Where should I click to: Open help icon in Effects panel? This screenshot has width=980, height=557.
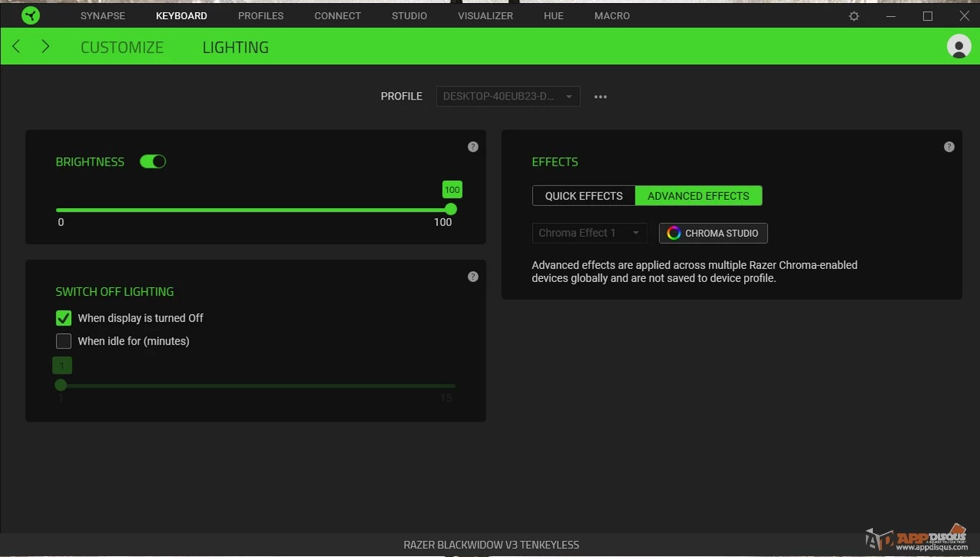tap(949, 146)
